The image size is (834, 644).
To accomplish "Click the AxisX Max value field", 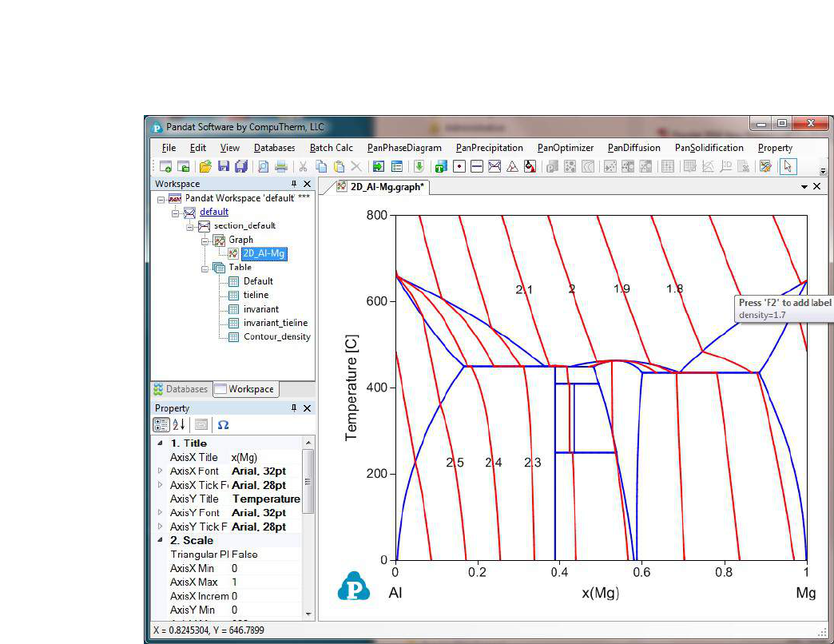I will (265, 582).
